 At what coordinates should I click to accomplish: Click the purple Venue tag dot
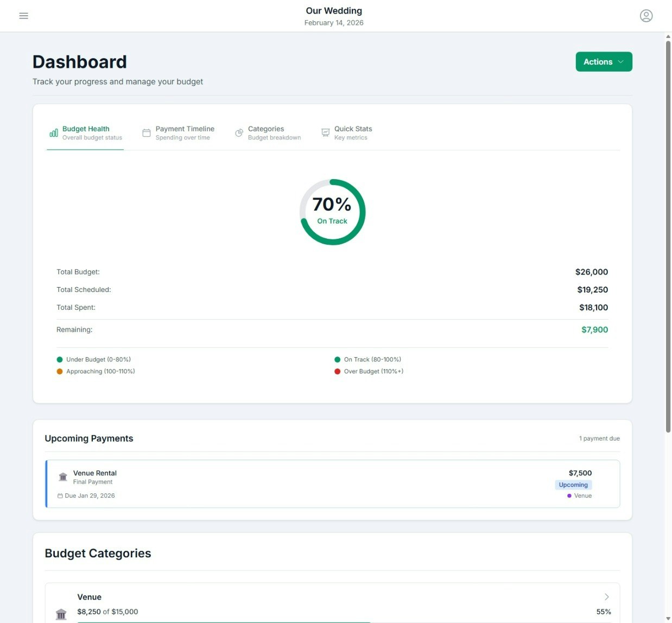pos(569,495)
